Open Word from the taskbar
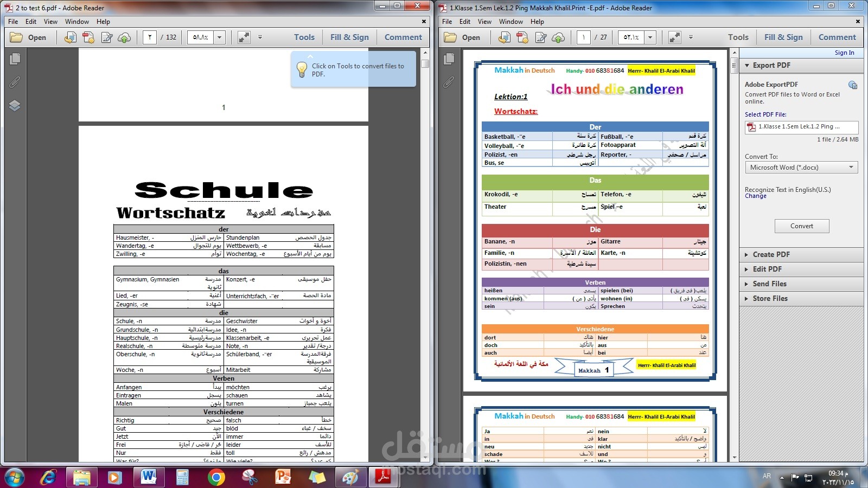 148,477
